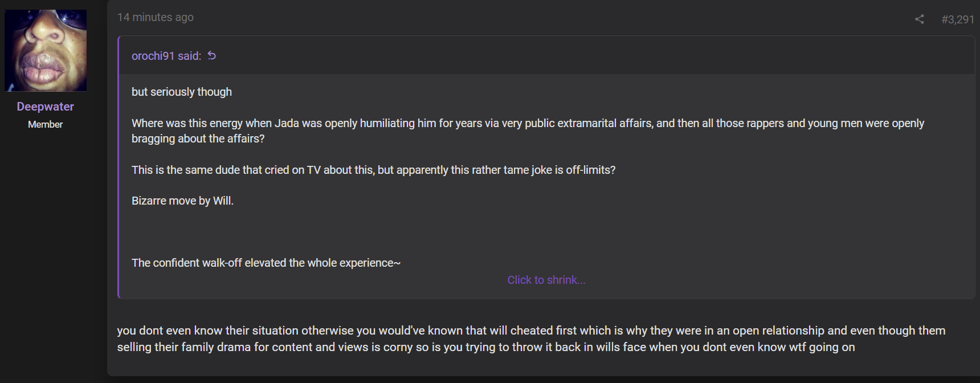
Task: Click the quoted line 'Bizarre move by Will.'
Action: point(182,201)
